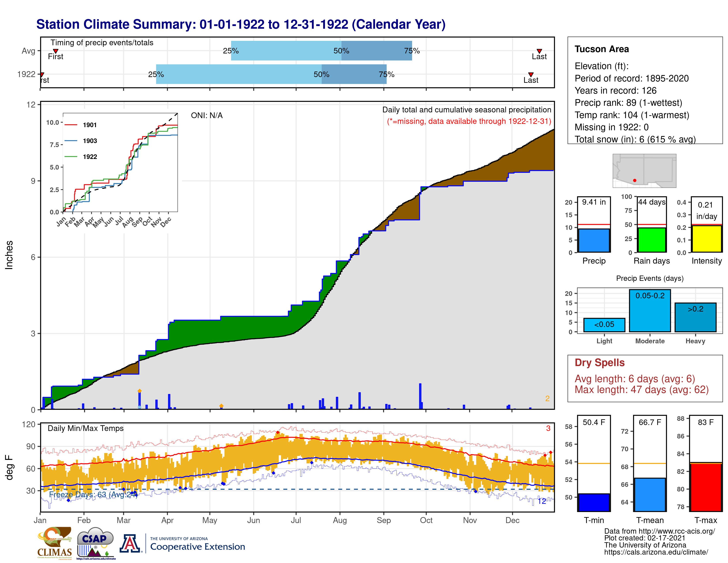Screen dimensions: 728x563
Task: Click the Tucson Area station title
Action: 602,49
